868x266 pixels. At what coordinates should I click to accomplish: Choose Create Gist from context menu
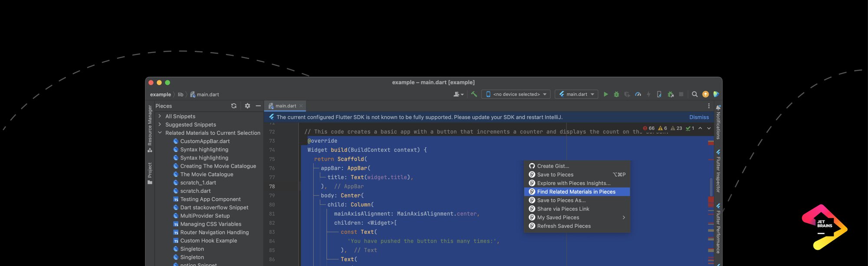pyautogui.click(x=577, y=166)
